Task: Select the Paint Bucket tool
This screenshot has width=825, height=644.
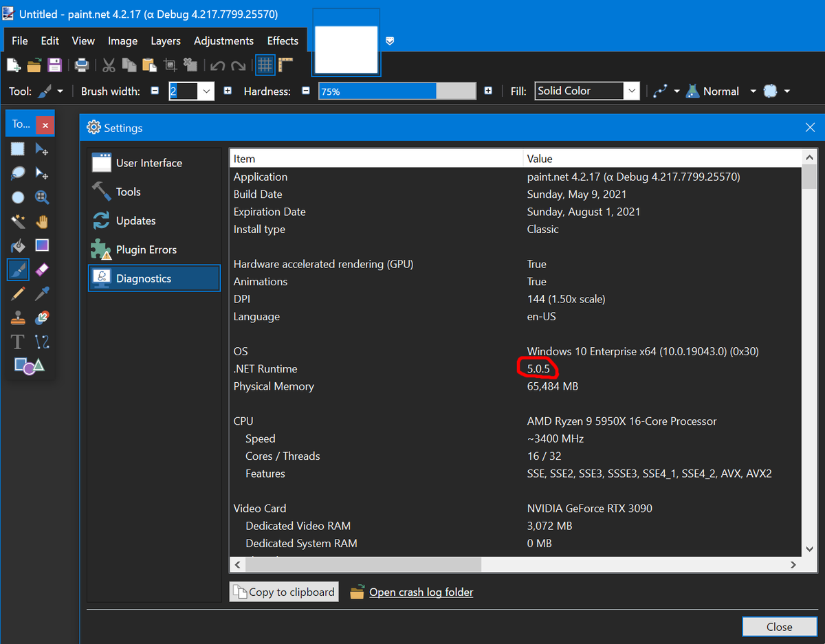Action: (x=18, y=245)
